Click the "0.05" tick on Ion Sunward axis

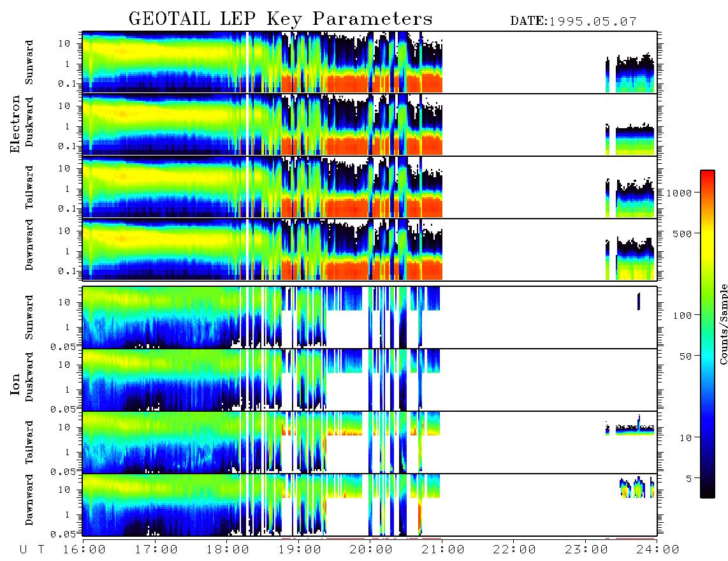pyautogui.click(x=63, y=346)
